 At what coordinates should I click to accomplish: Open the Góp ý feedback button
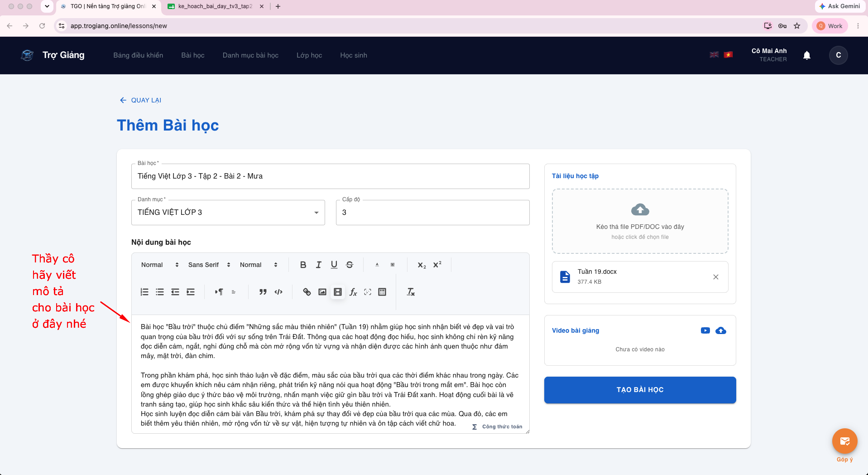845,441
